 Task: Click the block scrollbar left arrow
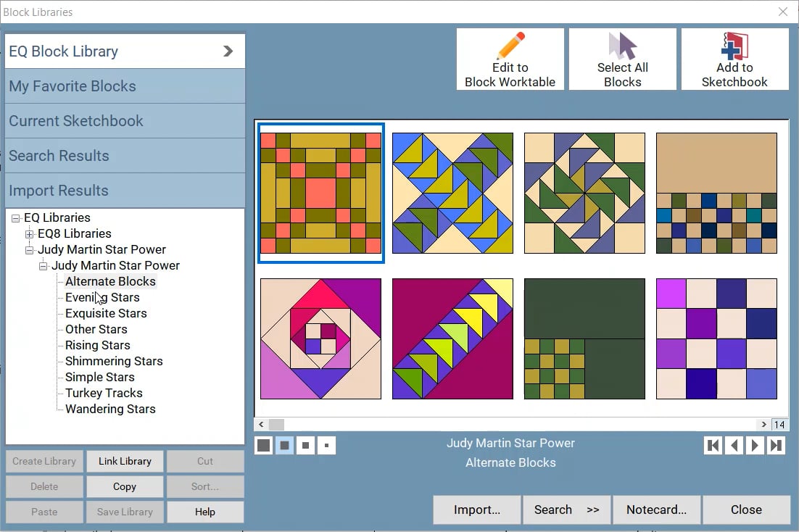pos(261,425)
